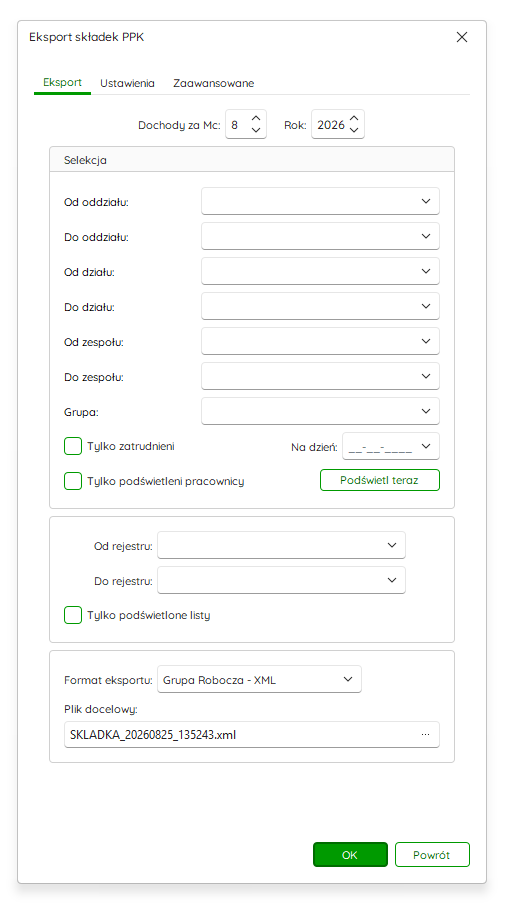Image resolution: width=528 pixels, height=922 pixels.
Task: Open the Ustawienia tab
Action: click(x=127, y=83)
